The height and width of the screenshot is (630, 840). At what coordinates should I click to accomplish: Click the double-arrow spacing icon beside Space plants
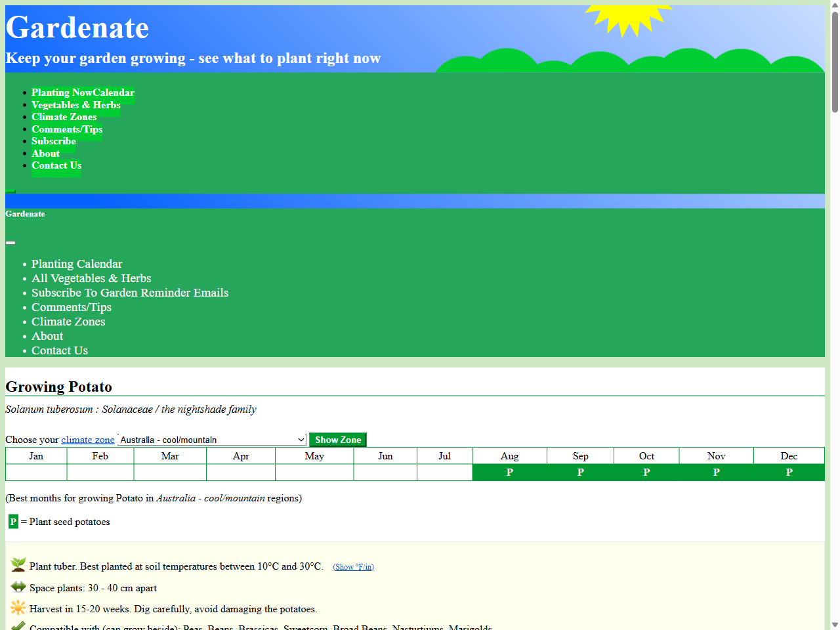[x=18, y=587]
